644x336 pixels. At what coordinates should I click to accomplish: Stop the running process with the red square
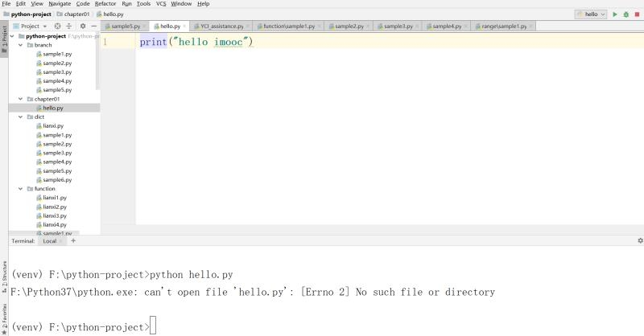click(637, 14)
